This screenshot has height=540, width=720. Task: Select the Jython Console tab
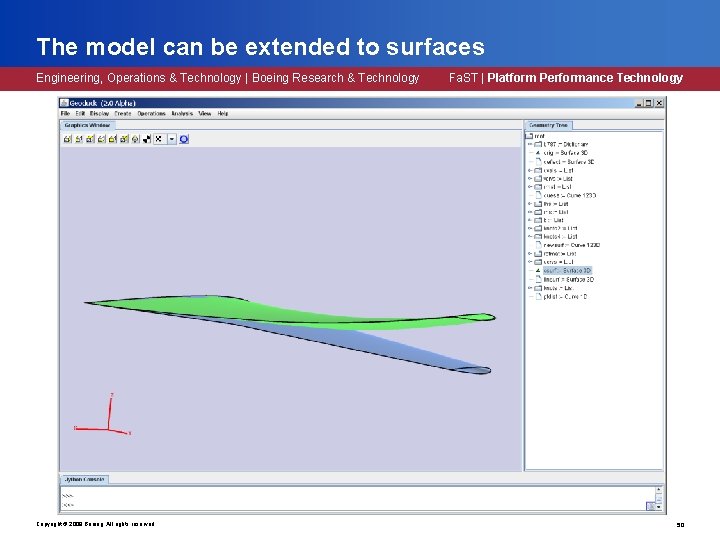[x=84, y=479]
